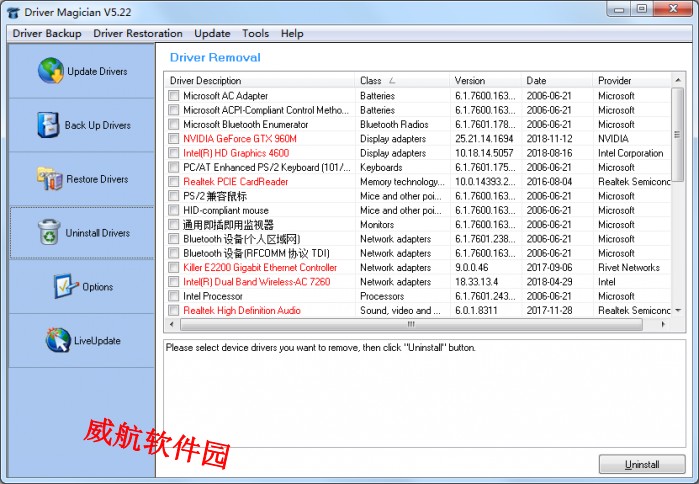Click the Intel Corporation provider cell

(x=630, y=153)
